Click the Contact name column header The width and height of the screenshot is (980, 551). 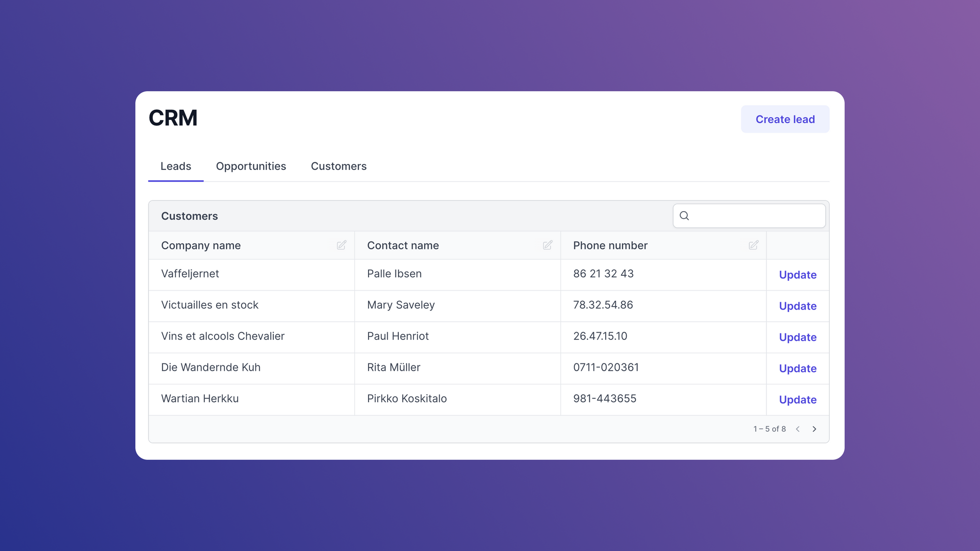pos(458,245)
